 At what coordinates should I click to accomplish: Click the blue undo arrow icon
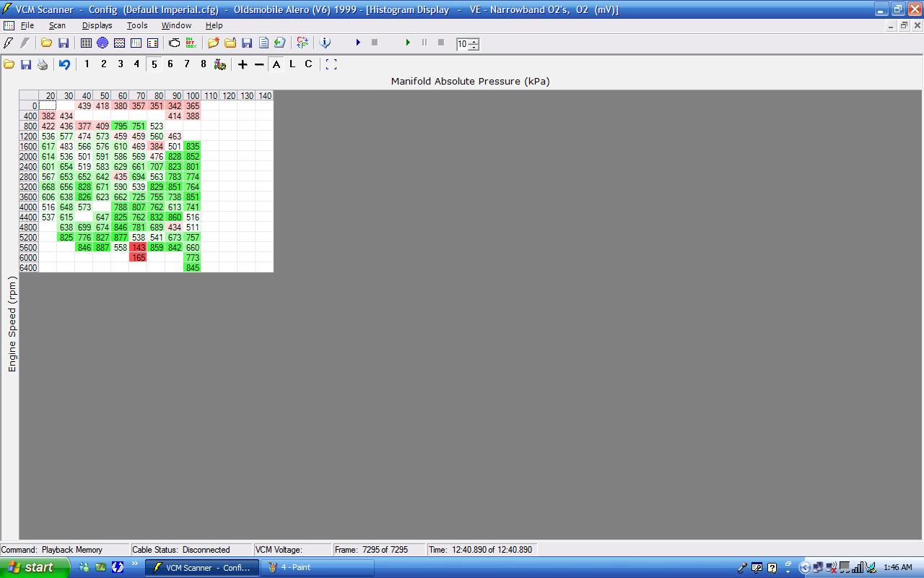[64, 64]
